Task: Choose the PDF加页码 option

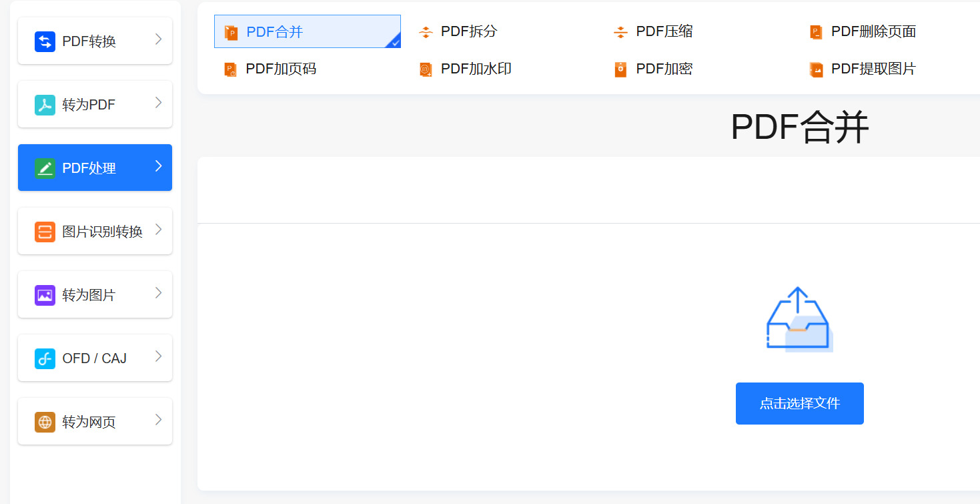Action: point(280,69)
